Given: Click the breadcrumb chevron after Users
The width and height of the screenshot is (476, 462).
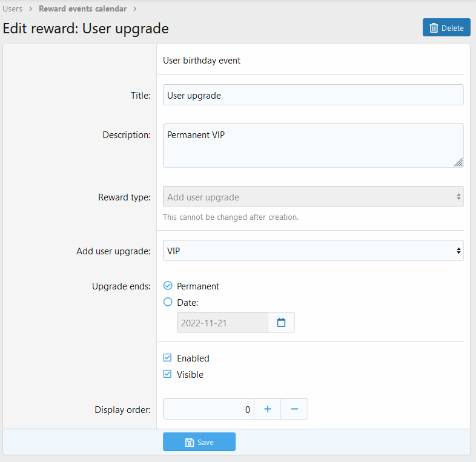Looking at the screenshot, I should click(x=30, y=9).
